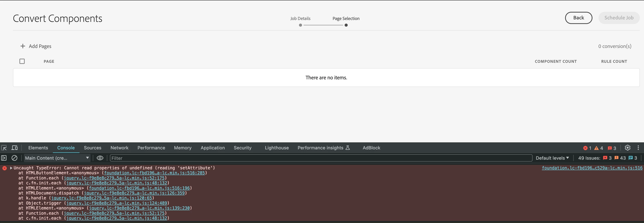Image resolution: width=644 pixels, height=223 pixels.
Task: Expand the Uncaught TypeError stack trace
Action: click(11, 168)
